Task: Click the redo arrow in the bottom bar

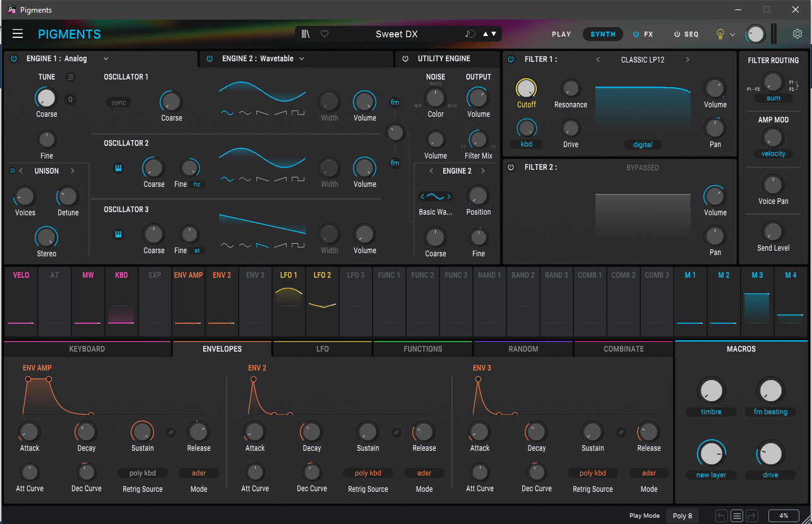Action: 751,516
